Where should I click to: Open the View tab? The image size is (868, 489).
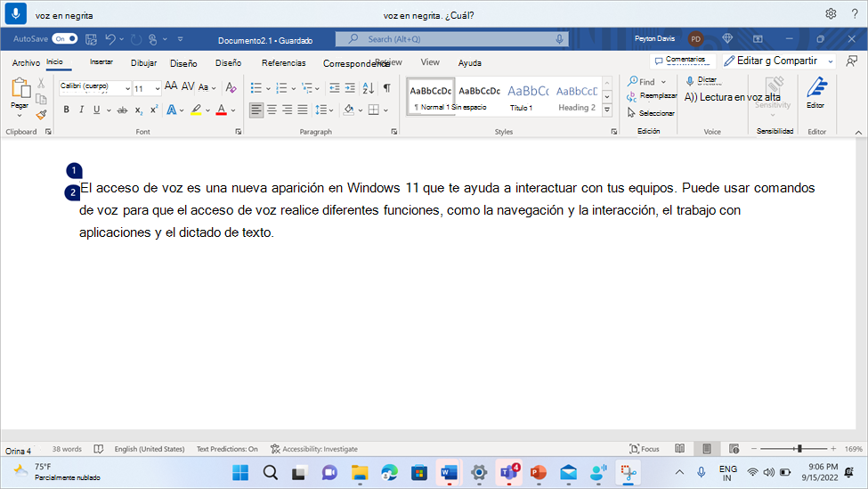point(430,62)
